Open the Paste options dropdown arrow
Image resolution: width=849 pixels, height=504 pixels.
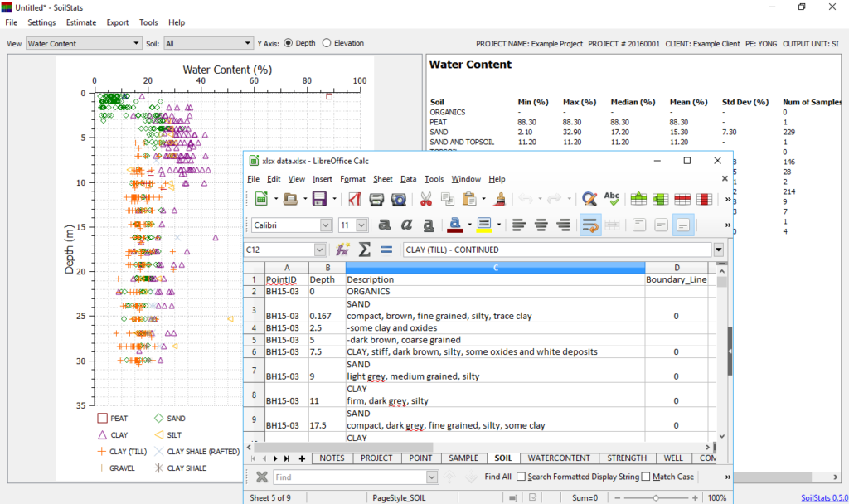(483, 199)
